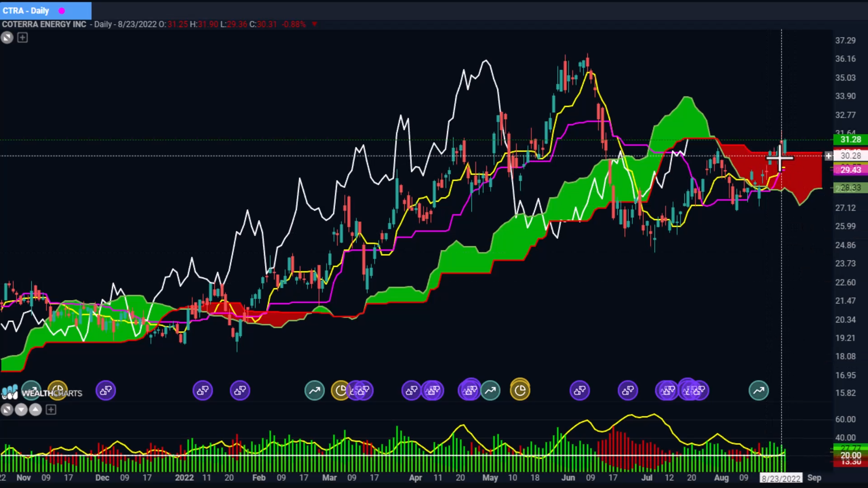Click the 30.28 crosshair price label
The width and height of the screenshot is (868, 488).
click(850, 156)
